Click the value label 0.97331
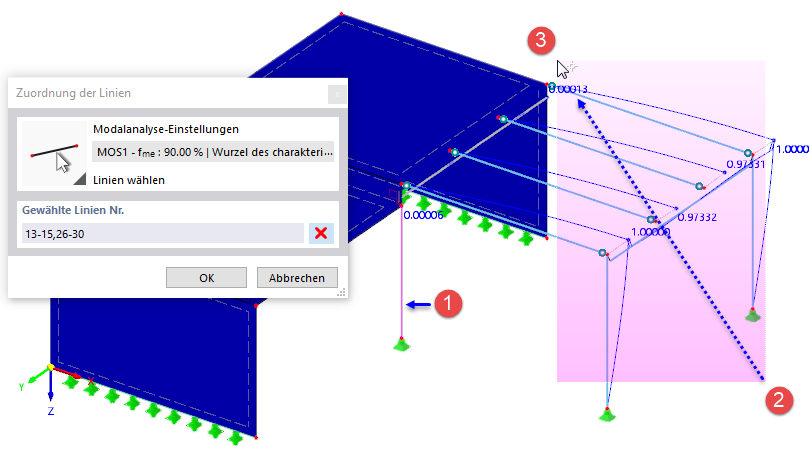809x450 pixels. coord(746,164)
